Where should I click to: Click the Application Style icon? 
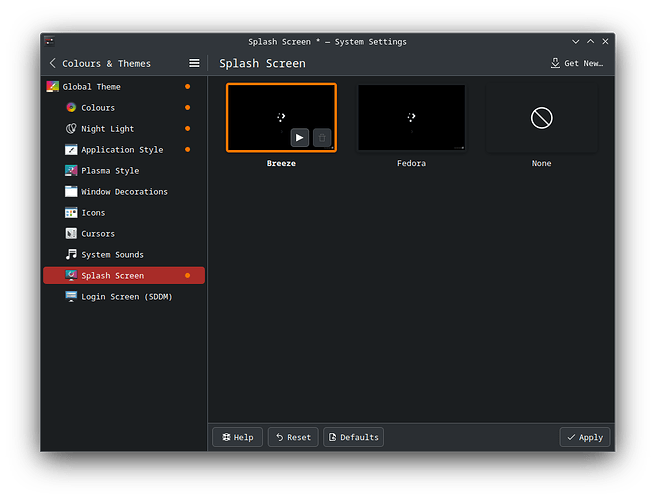(71, 149)
